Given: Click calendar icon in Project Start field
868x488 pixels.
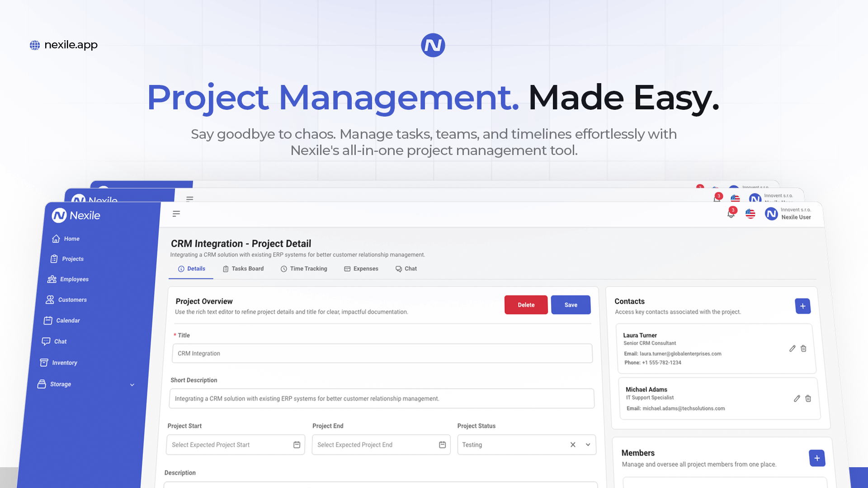Looking at the screenshot, I should (x=297, y=445).
